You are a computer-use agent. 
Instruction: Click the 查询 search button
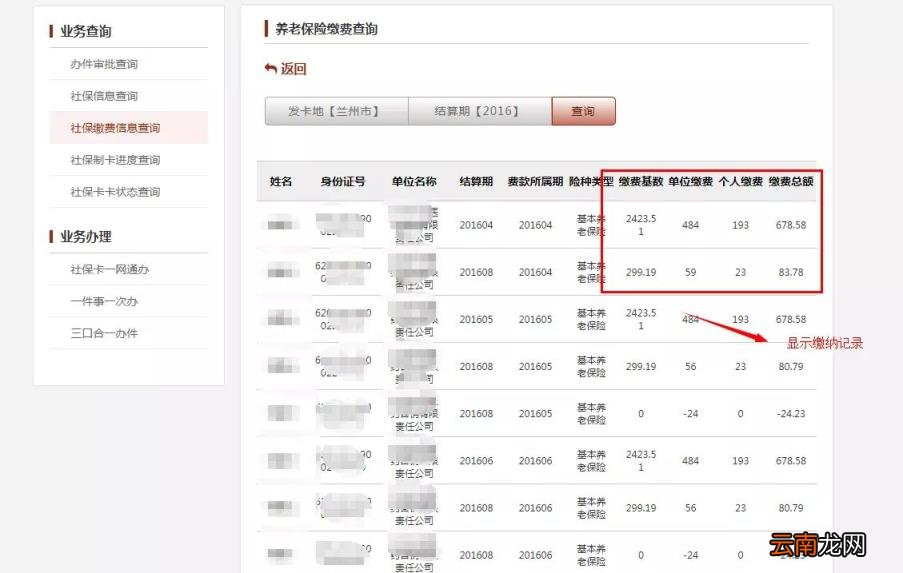[583, 111]
